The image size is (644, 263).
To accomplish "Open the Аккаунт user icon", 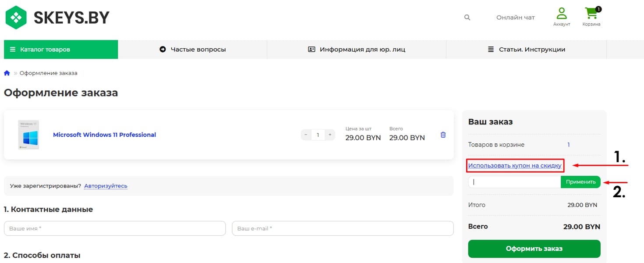I will pos(561,13).
